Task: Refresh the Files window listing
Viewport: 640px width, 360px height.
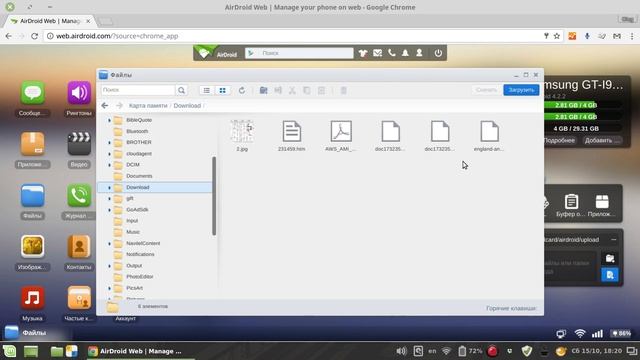Action: point(242,90)
